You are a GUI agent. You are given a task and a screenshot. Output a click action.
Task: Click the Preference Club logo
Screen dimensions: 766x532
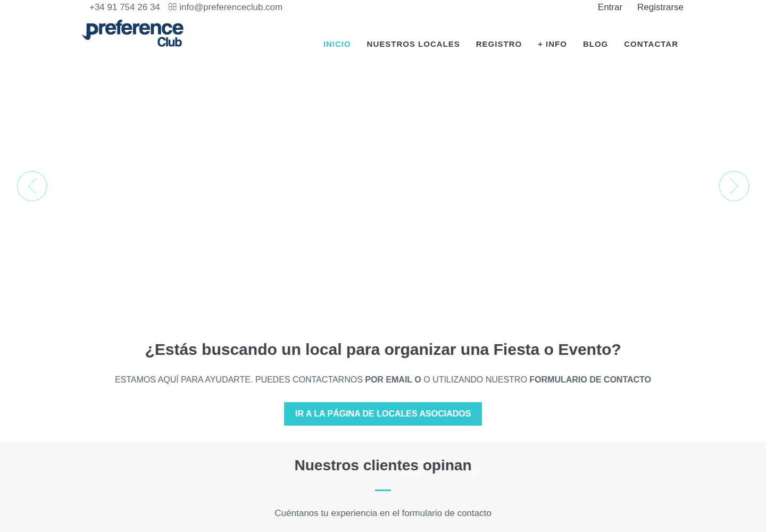click(133, 34)
